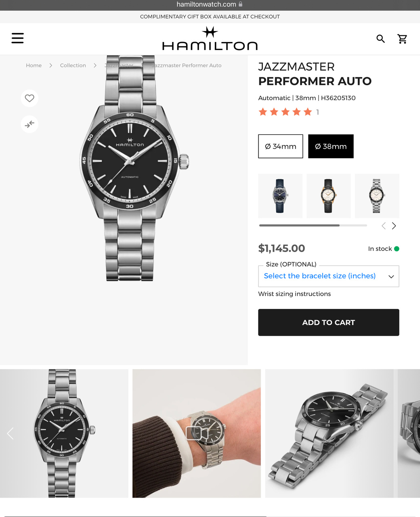Click the variant carousel scrollbar

click(313, 225)
